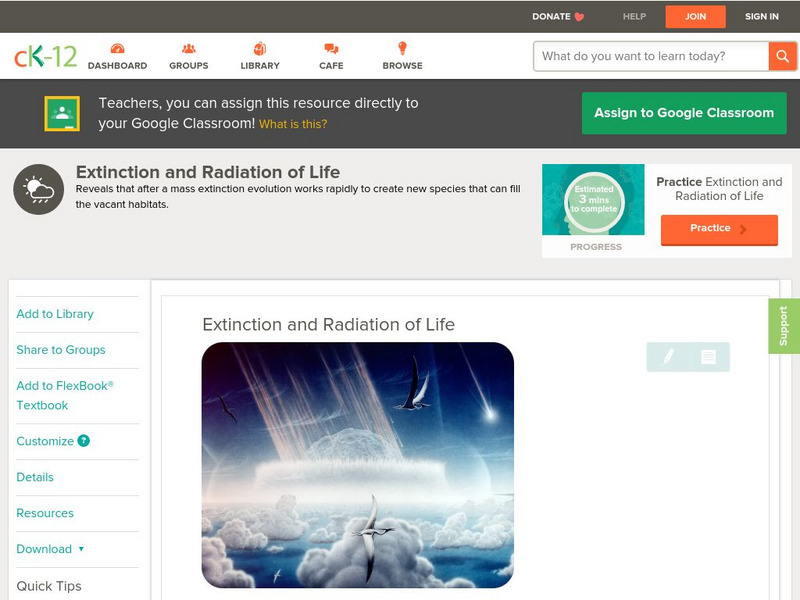800x600 pixels.
Task: Open the Library section
Action: point(260,56)
